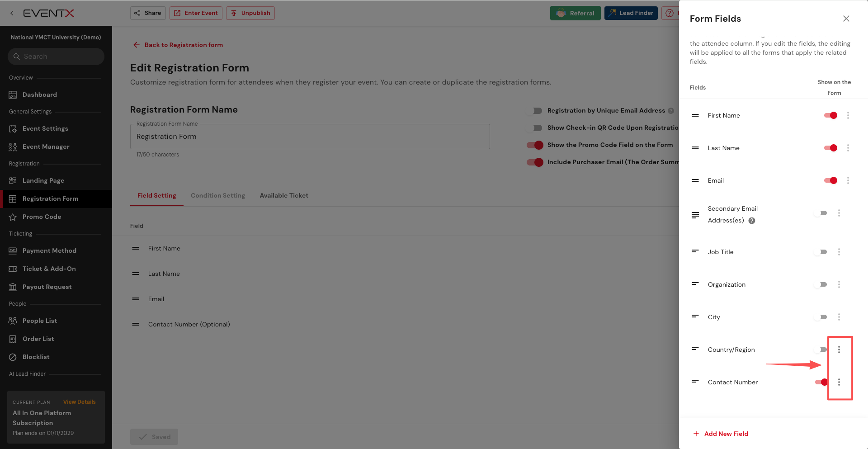
Task: Close the Form Fields panel
Action: pos(846,19)
